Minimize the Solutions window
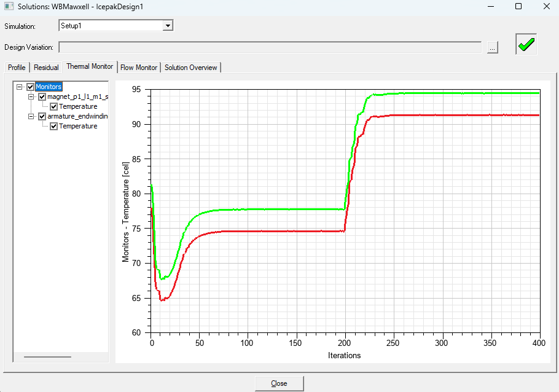Viewport: 559px width, 392px height. click(x=491, y=6)
